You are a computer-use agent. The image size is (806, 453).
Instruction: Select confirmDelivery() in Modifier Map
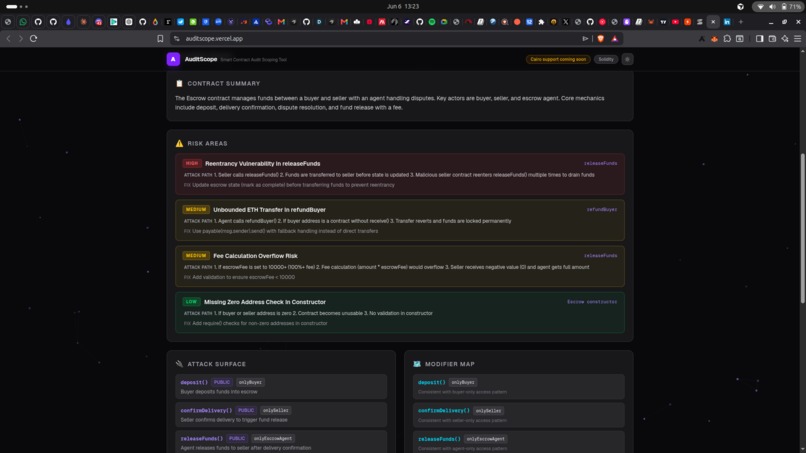pyautogui.click(x=444, y=411)
